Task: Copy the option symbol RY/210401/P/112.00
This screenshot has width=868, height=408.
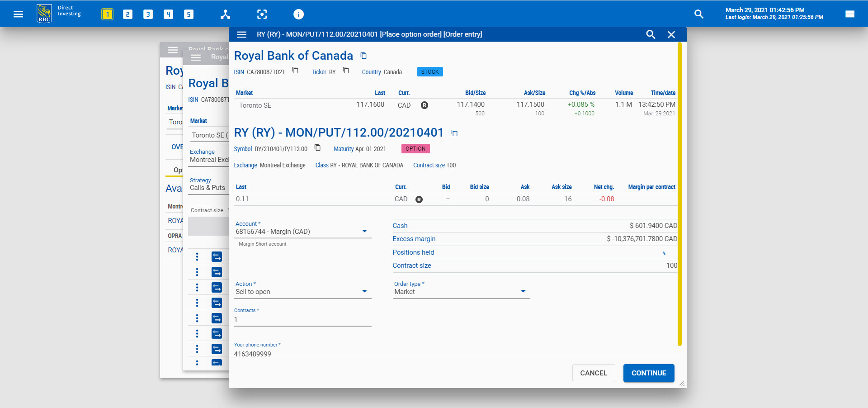Action: [317, 148]
